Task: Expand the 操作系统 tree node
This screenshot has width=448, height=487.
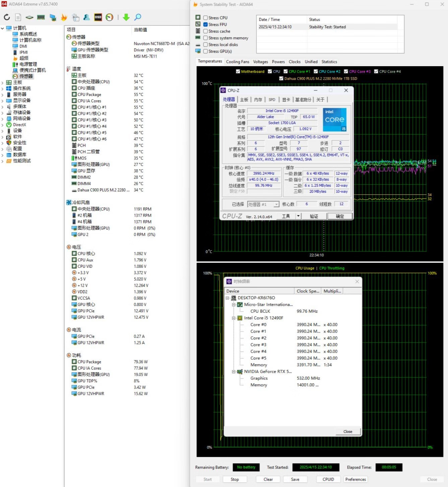Action: click(2, 88)
